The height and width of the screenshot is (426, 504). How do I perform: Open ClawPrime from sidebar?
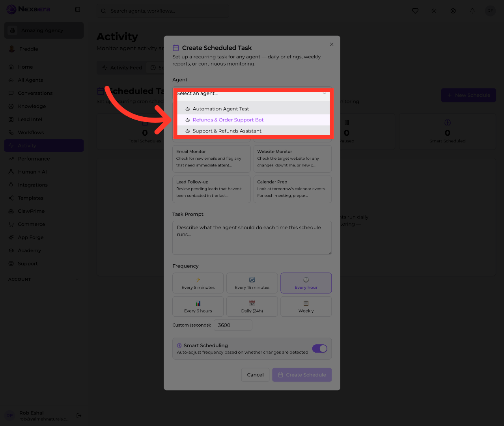pos(44,211)
